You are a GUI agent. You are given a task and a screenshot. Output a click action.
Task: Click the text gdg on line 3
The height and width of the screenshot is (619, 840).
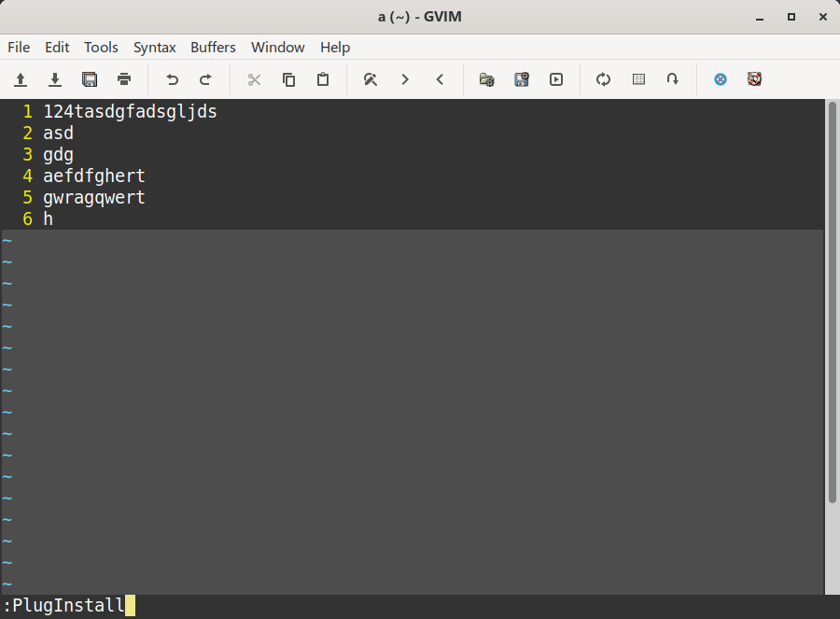pyautogui.click(x=58, y=155)
